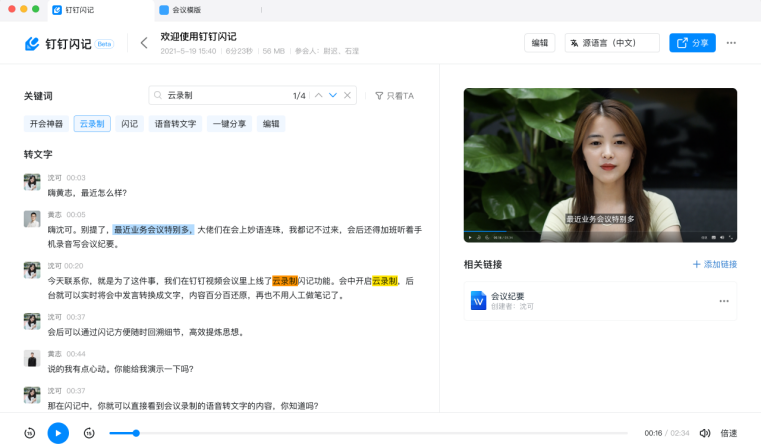Click the search magnifier icon
Viewport: 765px width, 448px height.
pos(158,95)
